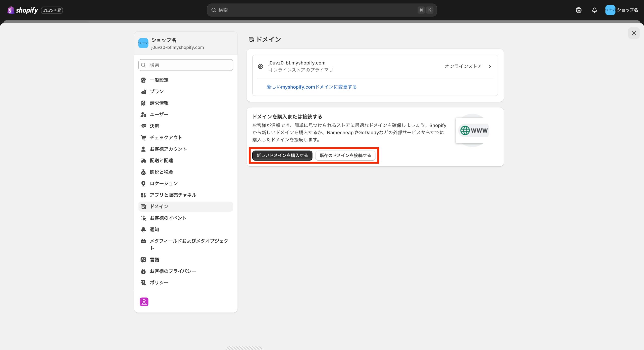Open the notifications bell icon
This screenshot has height=350, width=644.
(594, 10)
